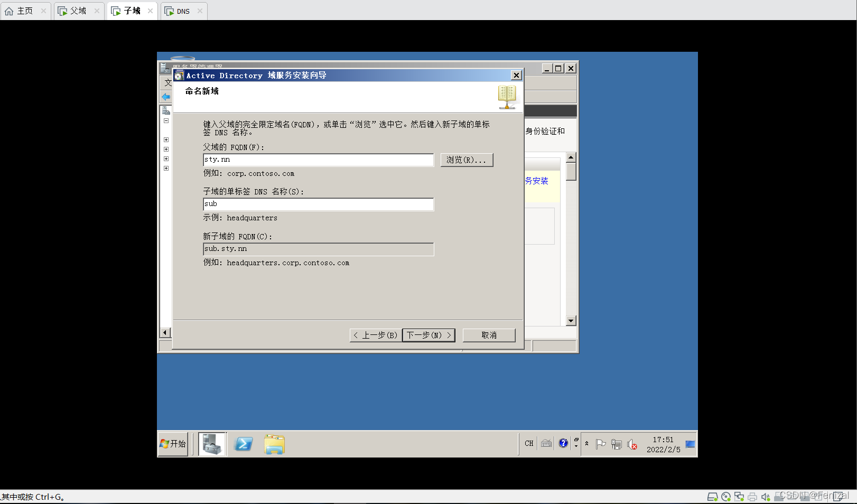Click the 父域的 FQDN(F) label

[234, 147]
